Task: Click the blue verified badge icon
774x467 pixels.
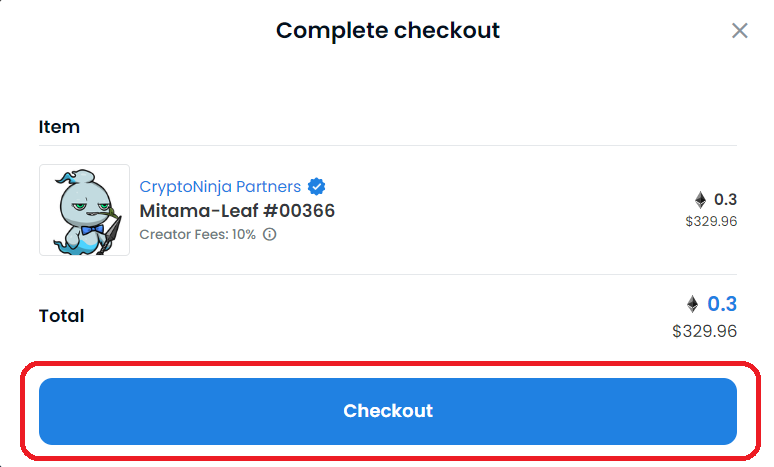Action: 316,187
